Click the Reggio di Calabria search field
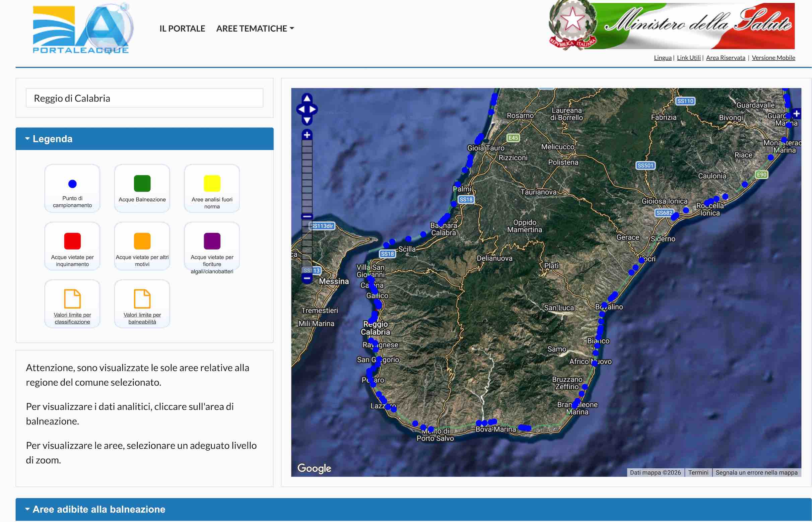812x522 pixels. click(144, 98)
